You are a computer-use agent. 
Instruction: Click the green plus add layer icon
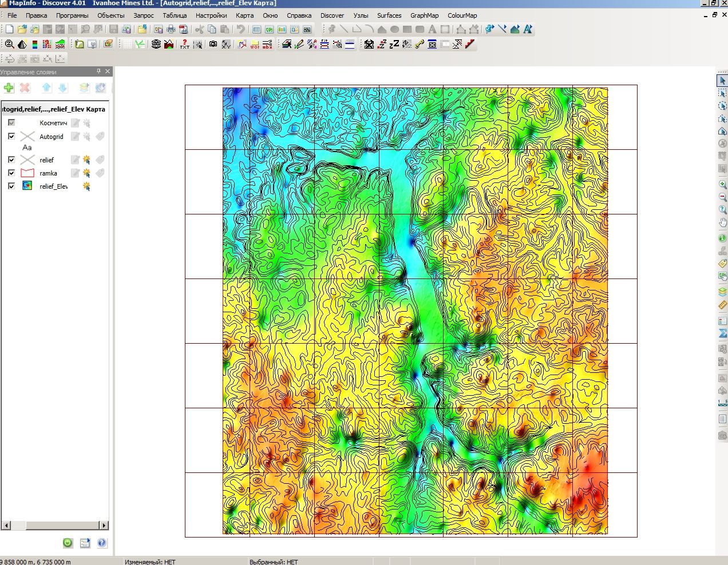pos(9,87)
